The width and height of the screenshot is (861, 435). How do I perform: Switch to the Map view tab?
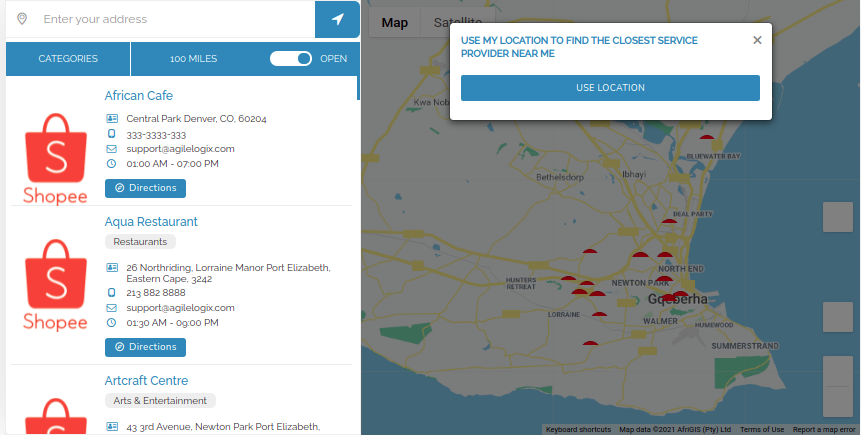pos(395,23)
